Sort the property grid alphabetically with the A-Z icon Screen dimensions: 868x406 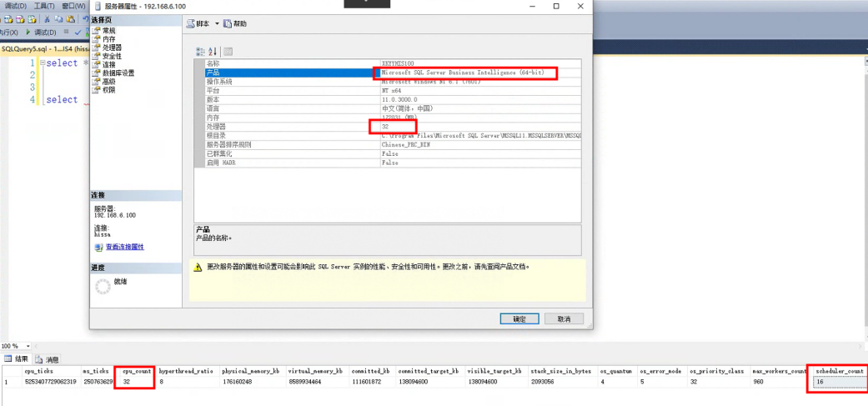click(x=213, y=52)
